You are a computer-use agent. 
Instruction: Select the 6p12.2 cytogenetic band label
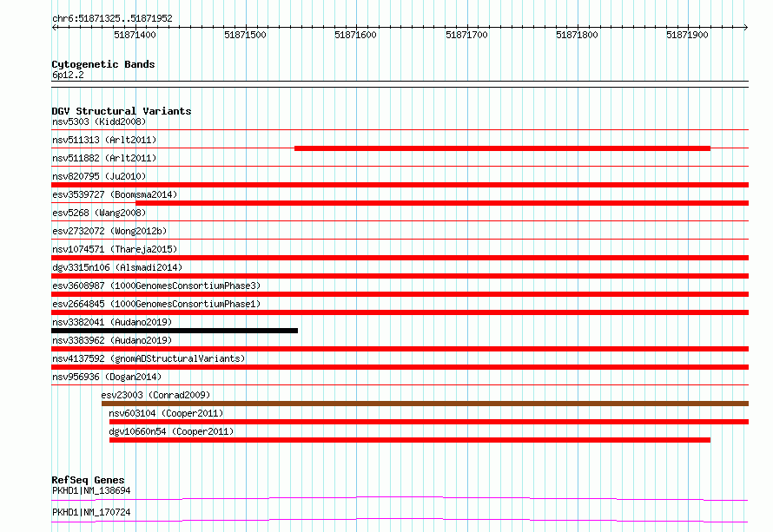coord(68,75)
